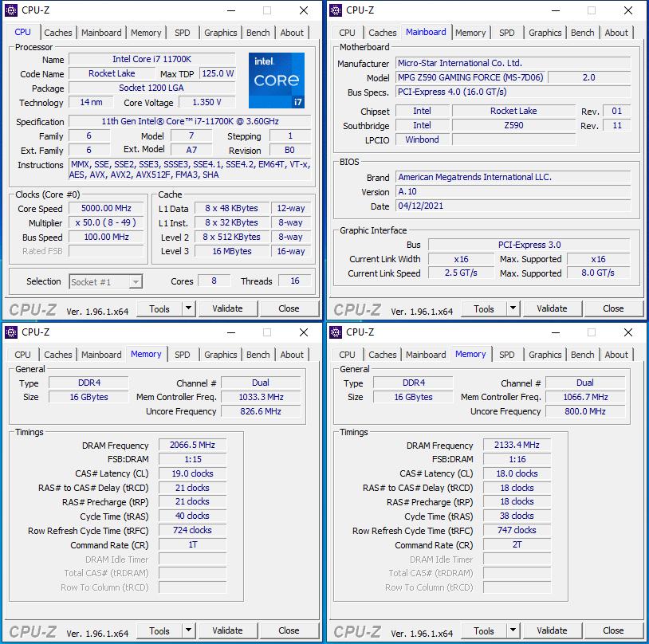Click the Mem Controller Freq. value '1066.7 MHz'
Screen dimensions: 649x644
585,397
